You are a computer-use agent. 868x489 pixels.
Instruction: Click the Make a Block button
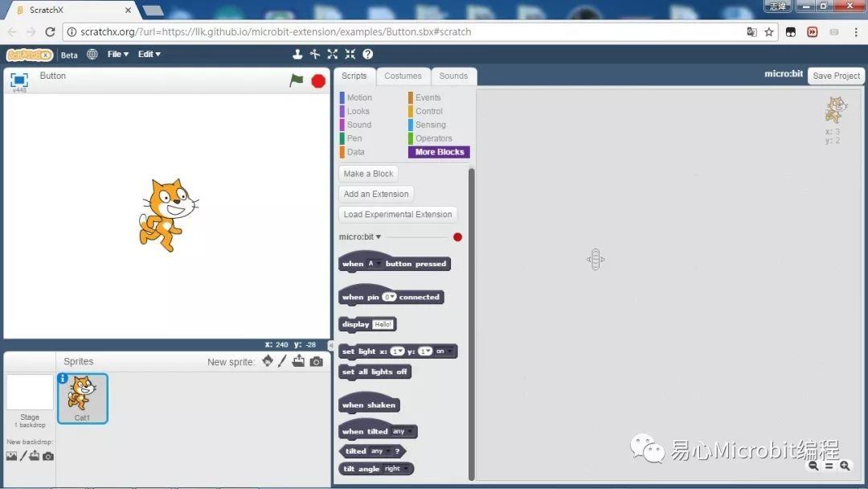368,174
